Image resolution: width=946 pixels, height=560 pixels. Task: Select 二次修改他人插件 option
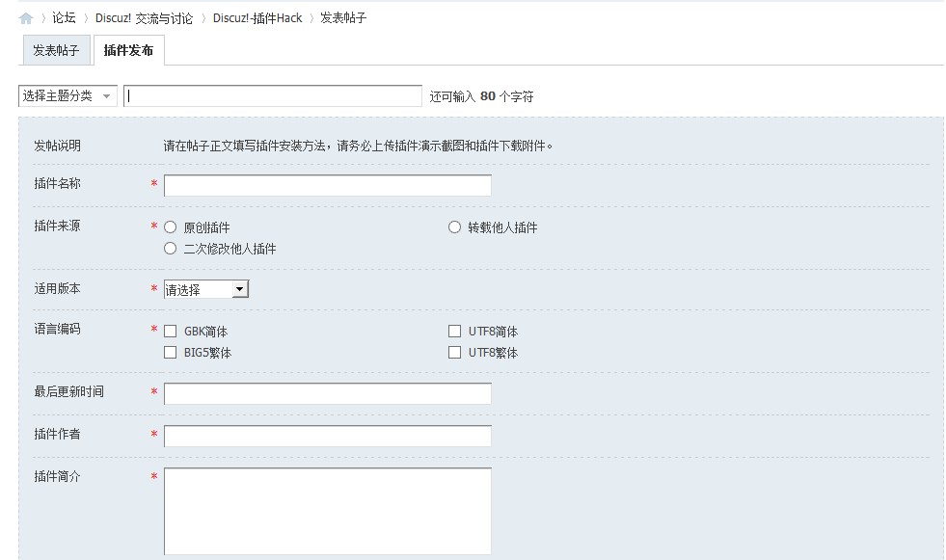169,248
